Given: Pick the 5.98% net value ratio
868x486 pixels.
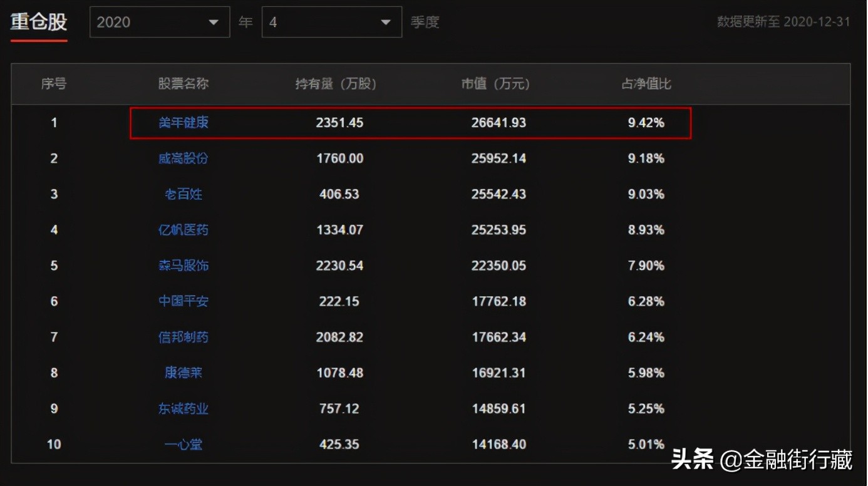Looking at the screenshot, I should (x=646, y=373).
